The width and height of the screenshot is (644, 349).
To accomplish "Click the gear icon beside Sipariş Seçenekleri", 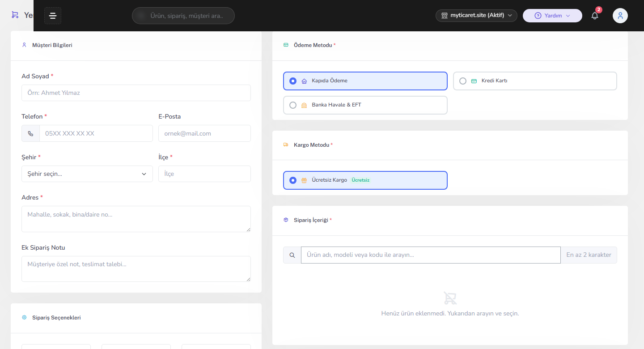I will [24, 318].
